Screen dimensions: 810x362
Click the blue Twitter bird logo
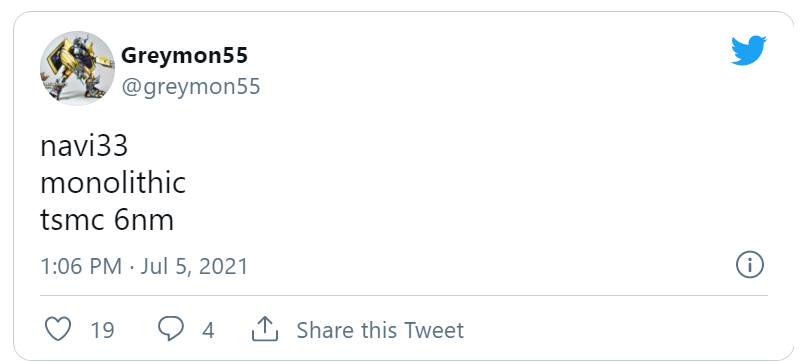(x=749, y=50)
